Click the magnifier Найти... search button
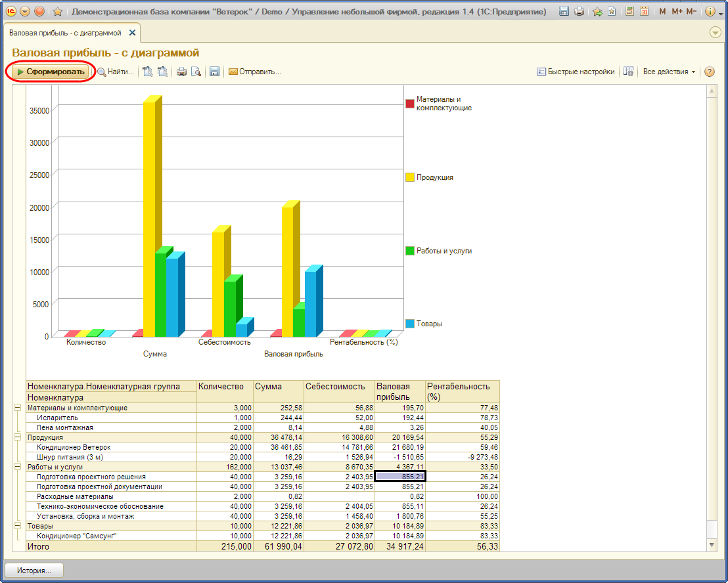 coord(115,72)
